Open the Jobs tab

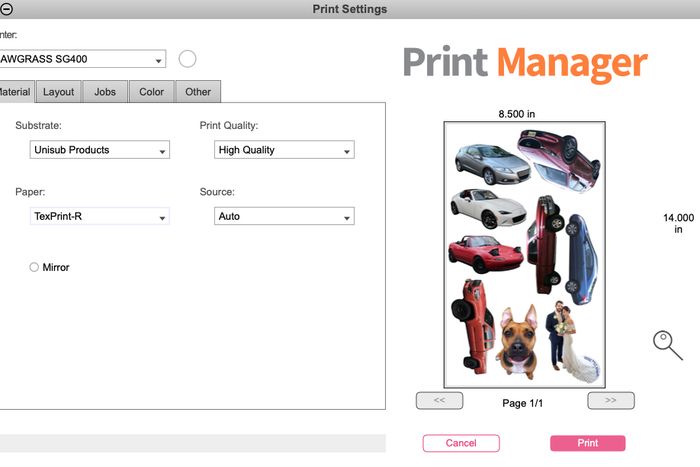(105, 92)
